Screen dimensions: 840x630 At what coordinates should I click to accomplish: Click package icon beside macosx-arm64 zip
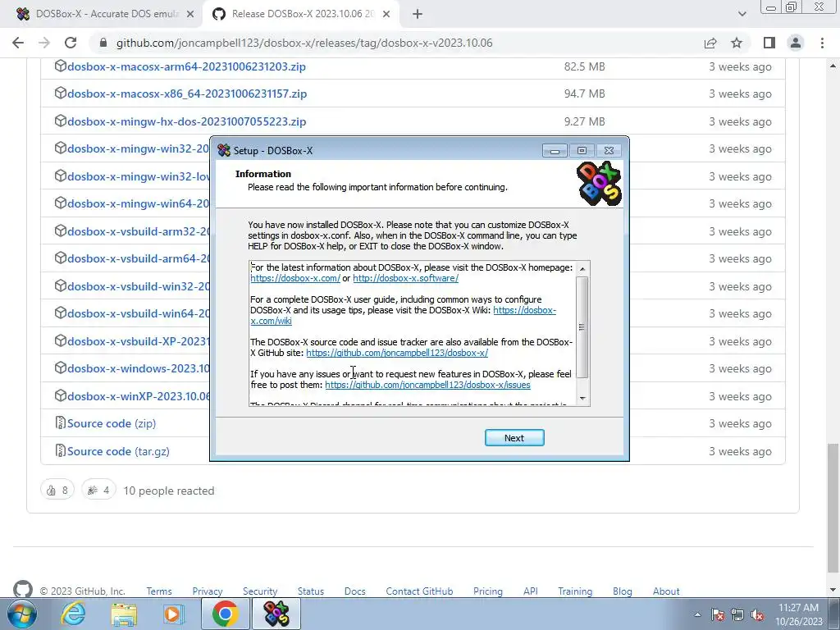coord(61,66)
